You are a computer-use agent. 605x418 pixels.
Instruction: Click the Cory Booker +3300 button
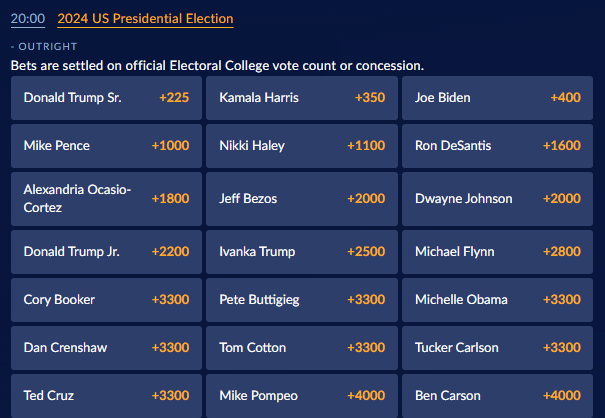pos(106,300)
